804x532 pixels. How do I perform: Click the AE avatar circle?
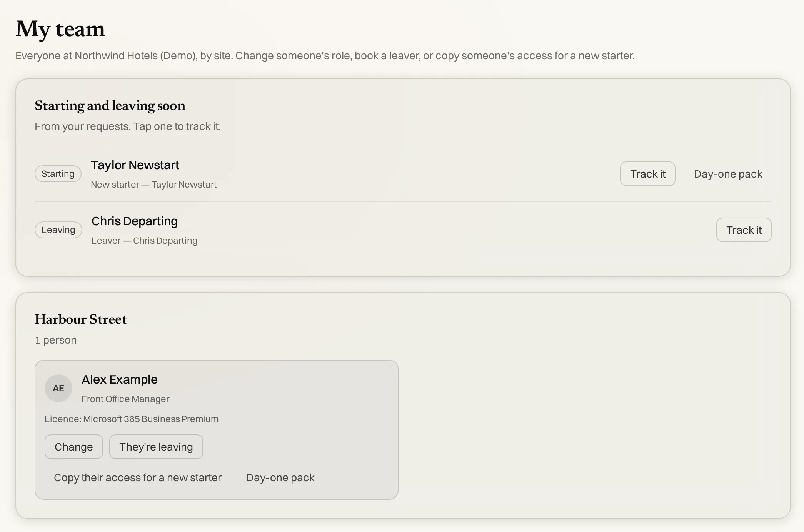pyautogui.click(x=58, y=388)
